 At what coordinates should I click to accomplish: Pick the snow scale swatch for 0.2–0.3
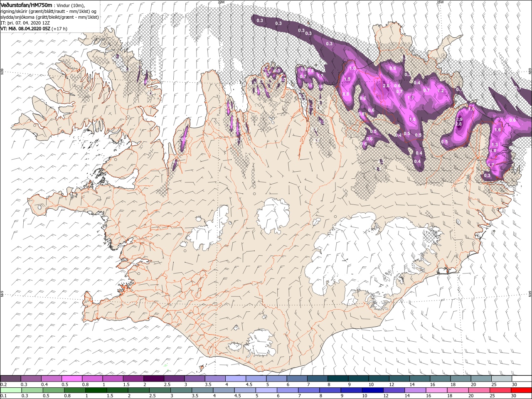(10, 379)
